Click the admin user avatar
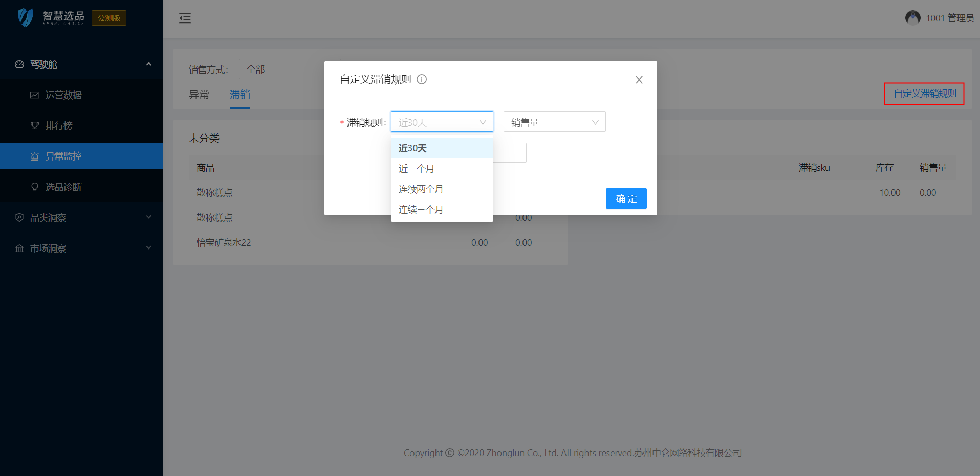Viewport: 980px width, 476px height. coord(912,18)
